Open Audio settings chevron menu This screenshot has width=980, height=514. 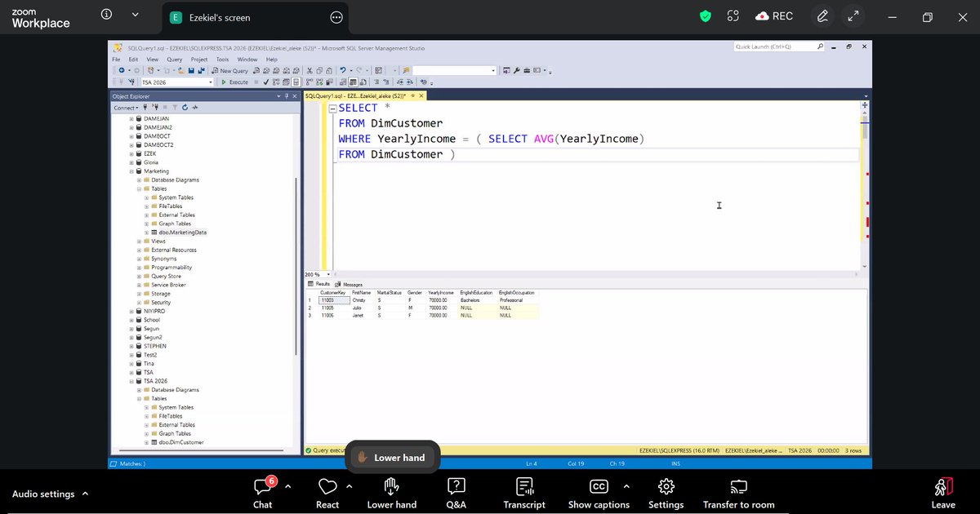click(x=86, y=494)
